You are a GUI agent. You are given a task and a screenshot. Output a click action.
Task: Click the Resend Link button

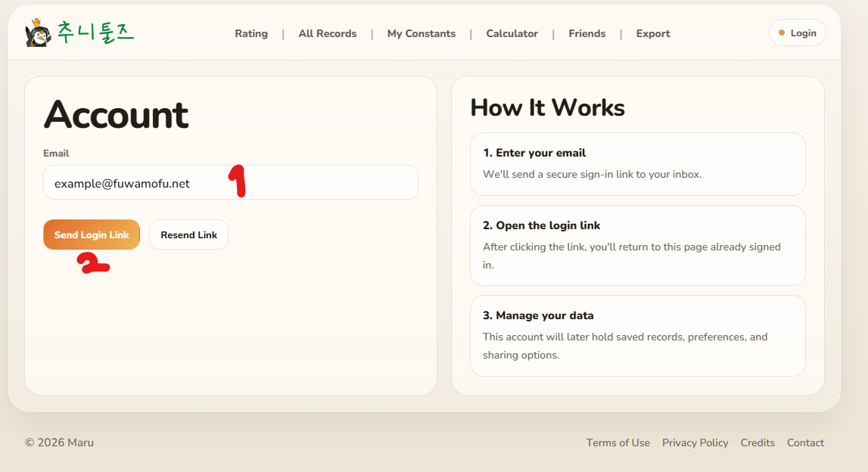click(188, 234)
